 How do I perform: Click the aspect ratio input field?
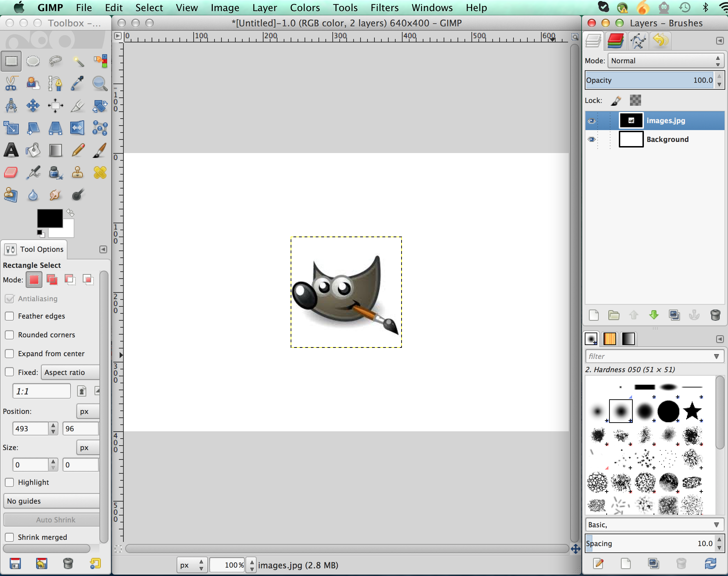(41, 390)
